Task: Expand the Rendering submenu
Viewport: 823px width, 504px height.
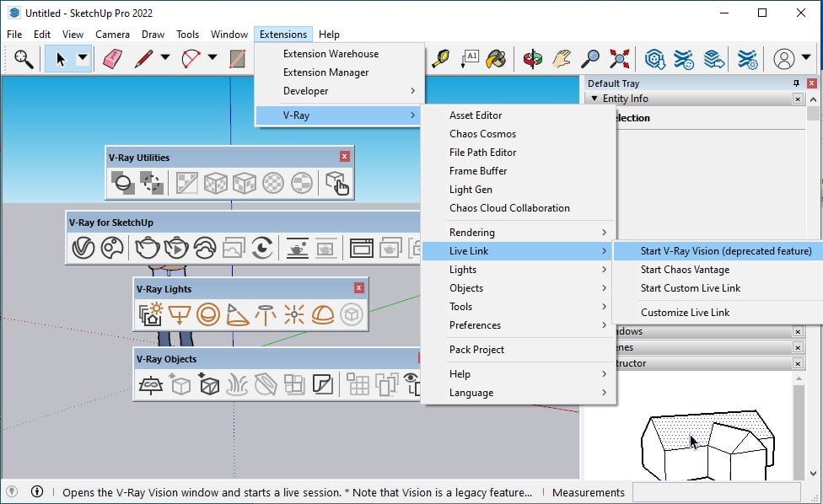Action: click(519, 233)
